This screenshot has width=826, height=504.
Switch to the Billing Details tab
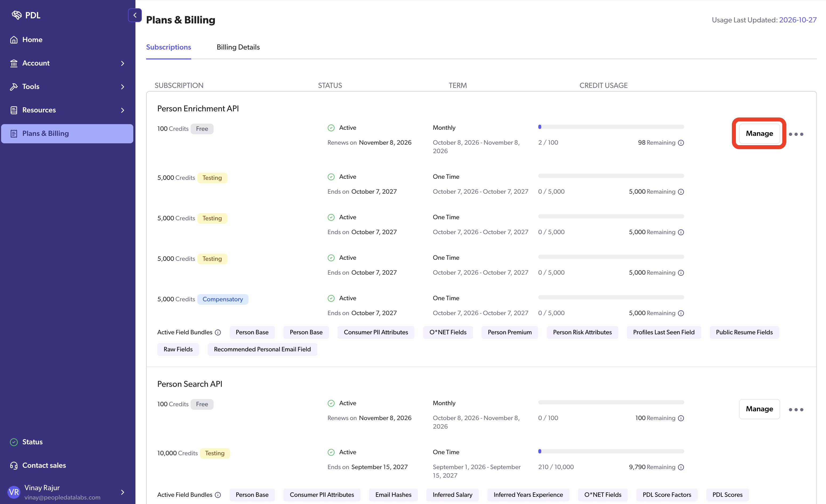[238, 47]
